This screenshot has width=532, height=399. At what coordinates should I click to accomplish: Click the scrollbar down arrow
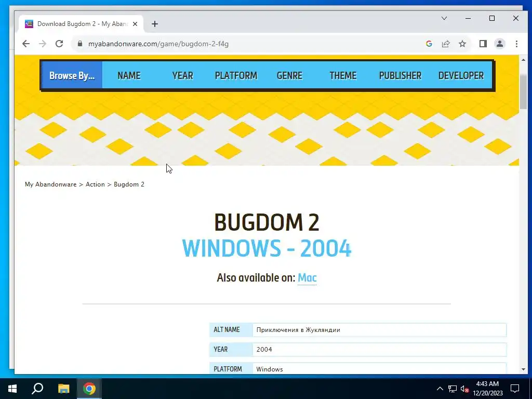point(523,369)
